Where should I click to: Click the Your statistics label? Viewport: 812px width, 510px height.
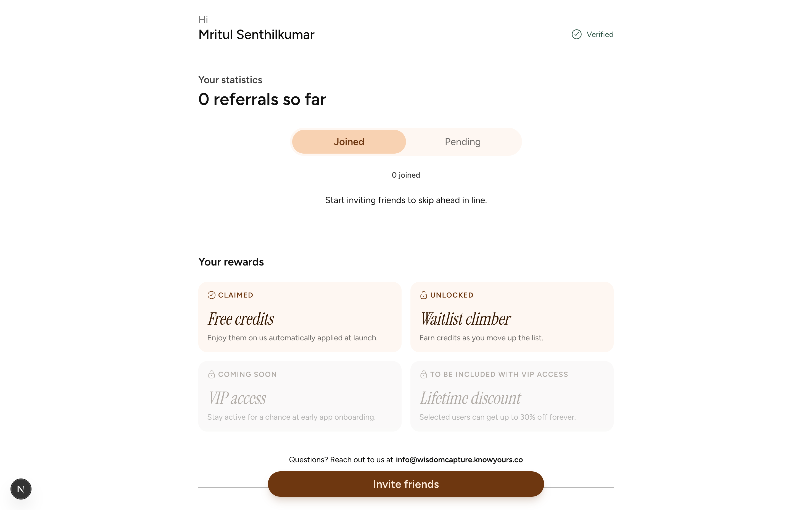click(x=230, y=80)
